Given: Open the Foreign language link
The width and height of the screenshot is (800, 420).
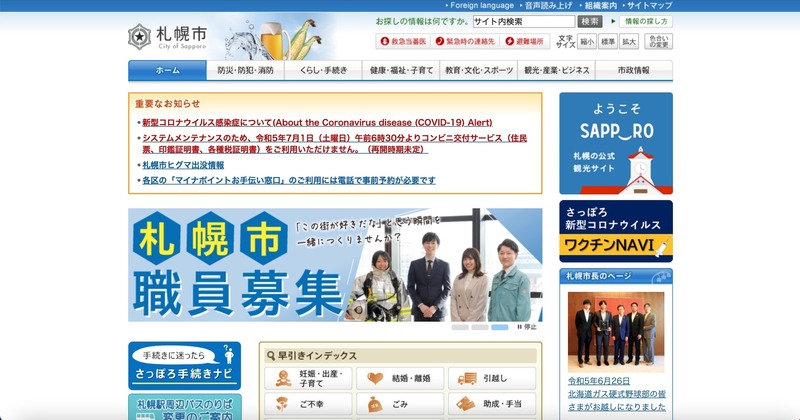Looking at the screenshot, I should point(481,6).
